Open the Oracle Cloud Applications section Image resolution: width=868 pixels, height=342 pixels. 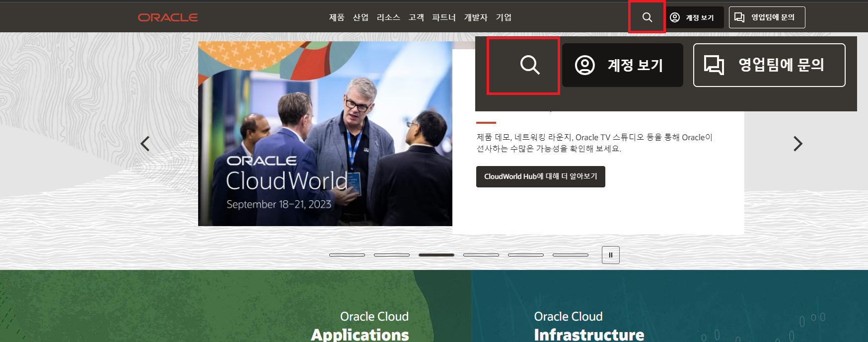click(360, 327)
